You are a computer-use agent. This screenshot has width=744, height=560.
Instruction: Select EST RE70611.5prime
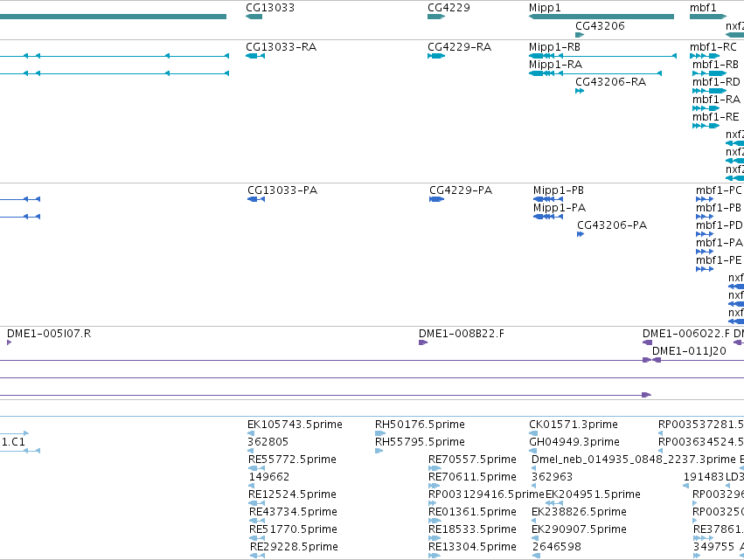pyautogui.click(x=472, y=477)
